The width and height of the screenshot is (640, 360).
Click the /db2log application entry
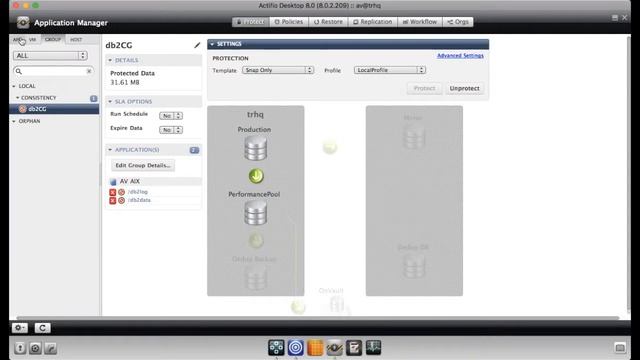[138, 192]
